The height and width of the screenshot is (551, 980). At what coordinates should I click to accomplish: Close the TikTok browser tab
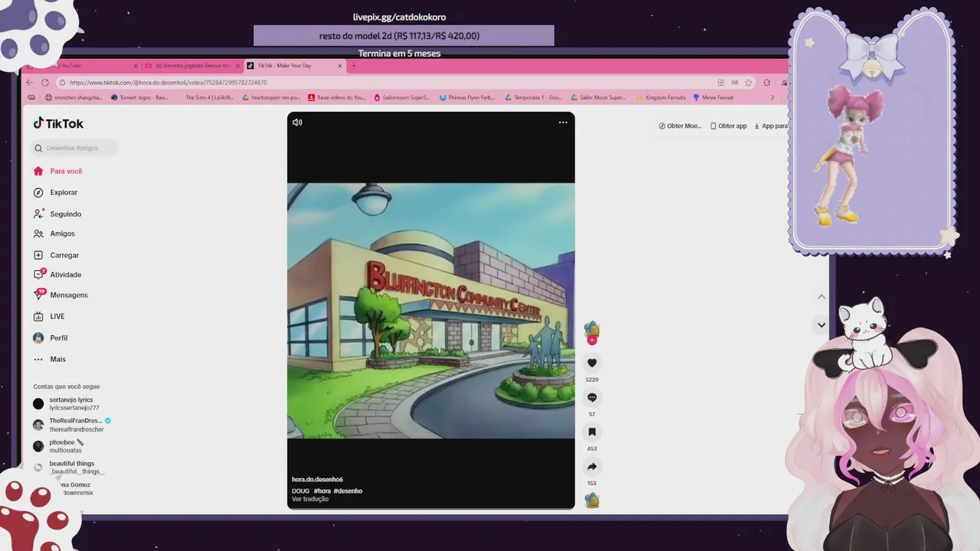click(340, 66)
